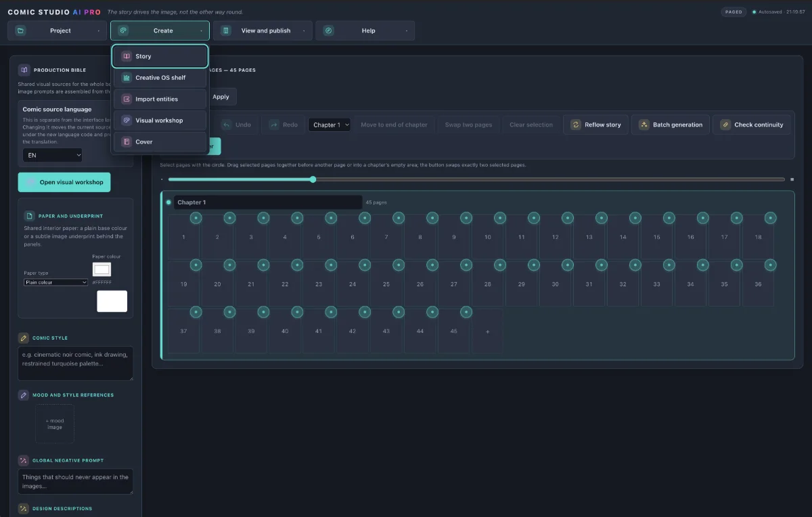This screenshot has width=812, height=517.
Task: Click the Comic Style pencil icon
Action: 24,338
